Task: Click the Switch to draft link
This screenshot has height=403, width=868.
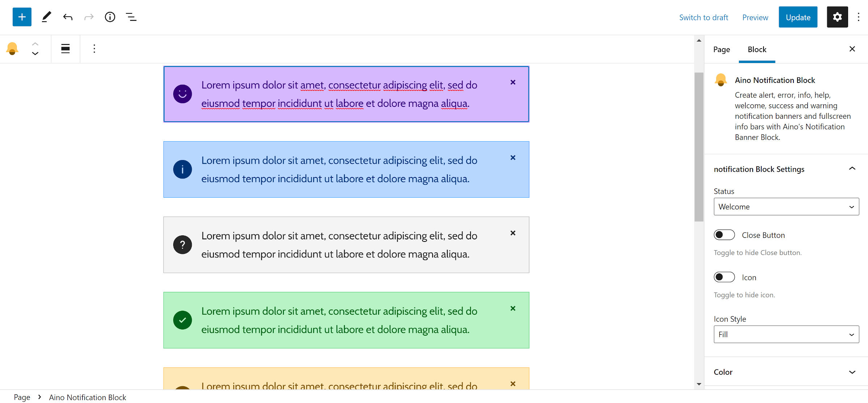Action: pos(703,17)
